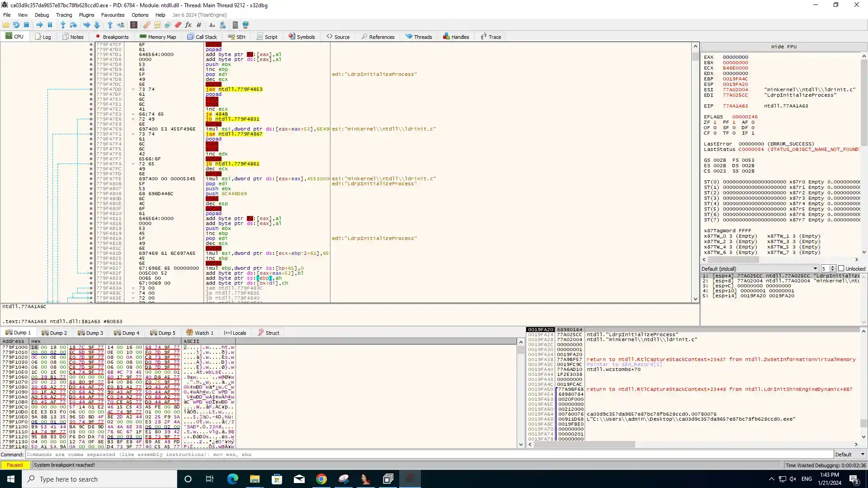This screenshot has height=488, width=868.
Task: Switch to the SEH tab
Action: pyautogui.click(x=236, y=37)
